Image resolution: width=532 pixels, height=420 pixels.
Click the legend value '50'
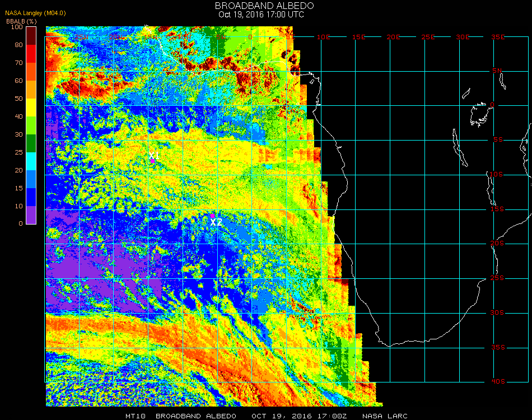click(x=18, y=99)
